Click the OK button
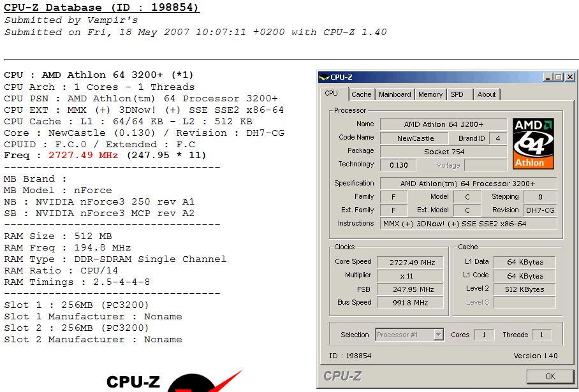 click(550, 377)
